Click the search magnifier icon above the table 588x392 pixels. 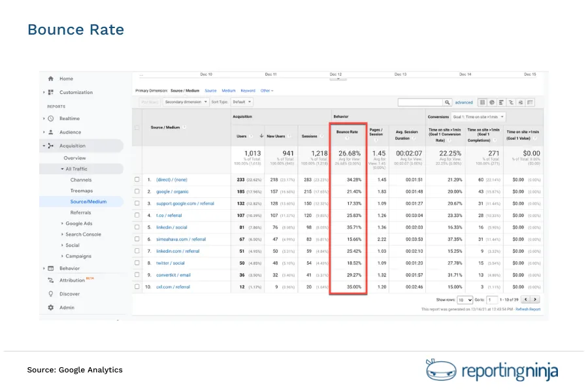click(x=447, y=103)
